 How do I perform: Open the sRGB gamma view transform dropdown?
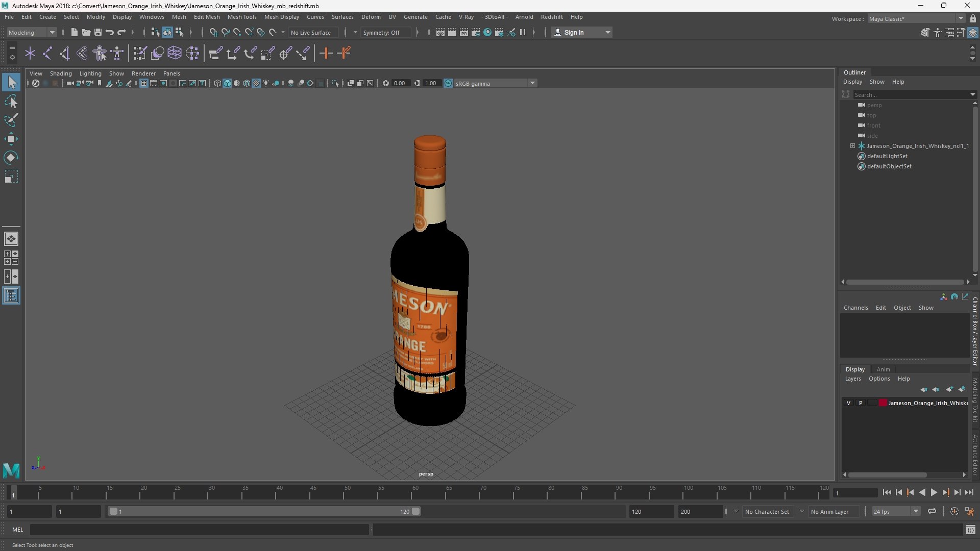click(x=495, y=83)
